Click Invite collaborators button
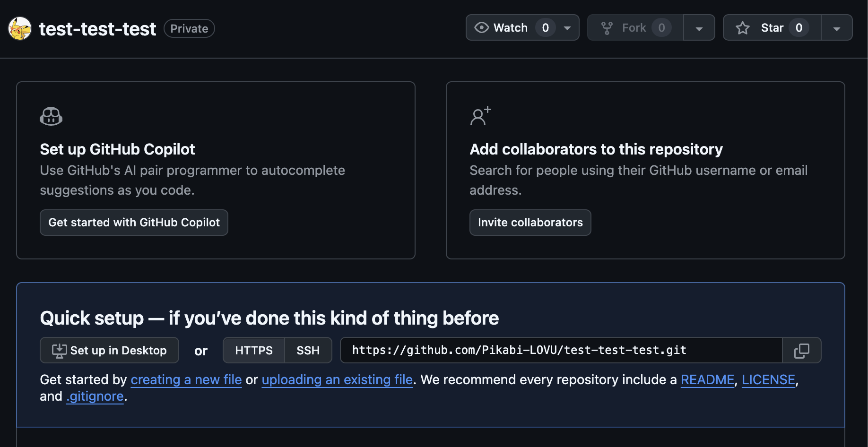 click(x=530, y=223)
